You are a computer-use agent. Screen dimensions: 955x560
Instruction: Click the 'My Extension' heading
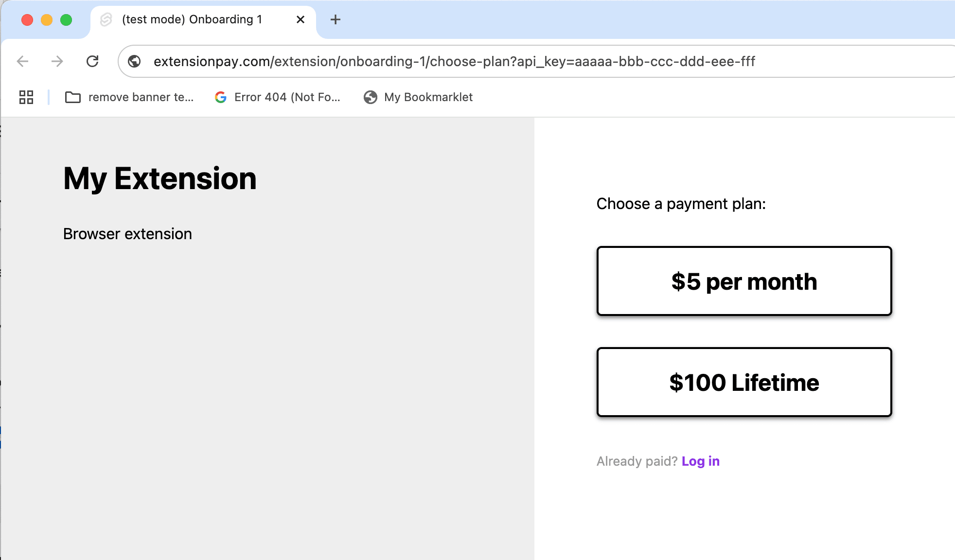coord(160,178)
